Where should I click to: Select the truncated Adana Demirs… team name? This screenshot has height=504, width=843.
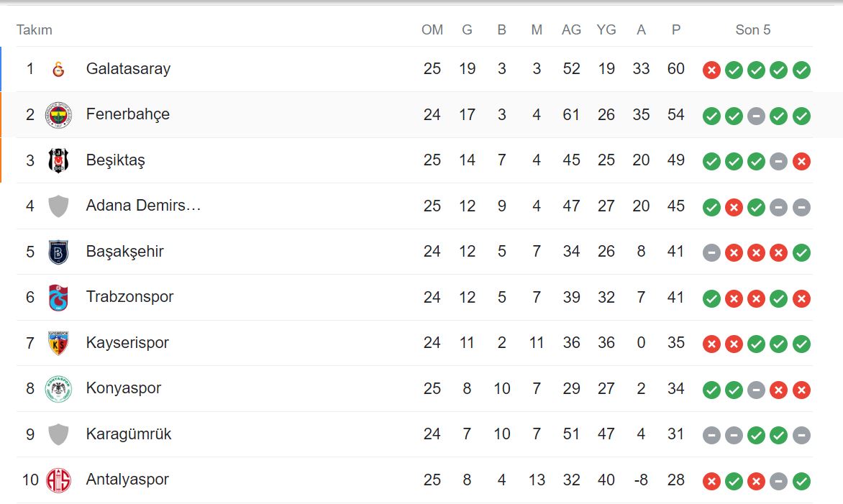[x=143, y=206]
